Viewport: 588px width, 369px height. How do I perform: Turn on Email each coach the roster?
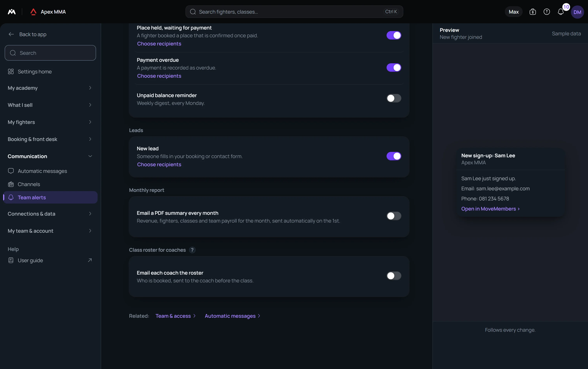394,276
